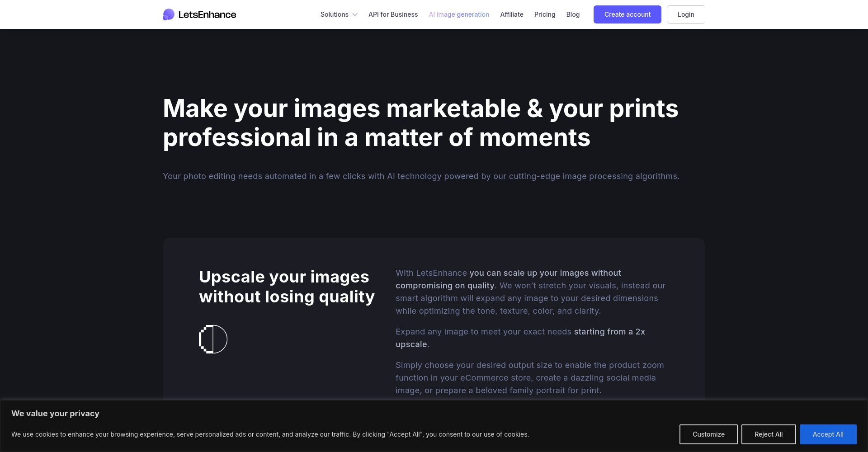Click the 'starting from a 2x upscale' text
Image resolution: width=868 pixels, height=452 pixels.
click(520, 338)
